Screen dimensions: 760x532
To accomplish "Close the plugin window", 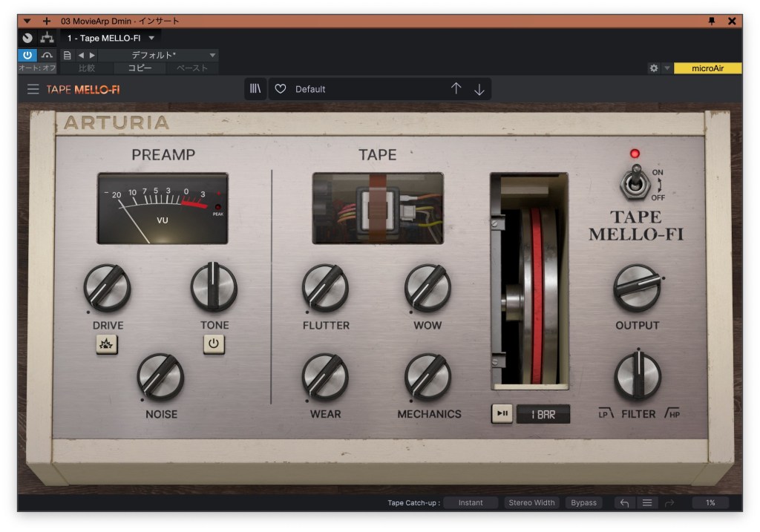I will point(732,21).
